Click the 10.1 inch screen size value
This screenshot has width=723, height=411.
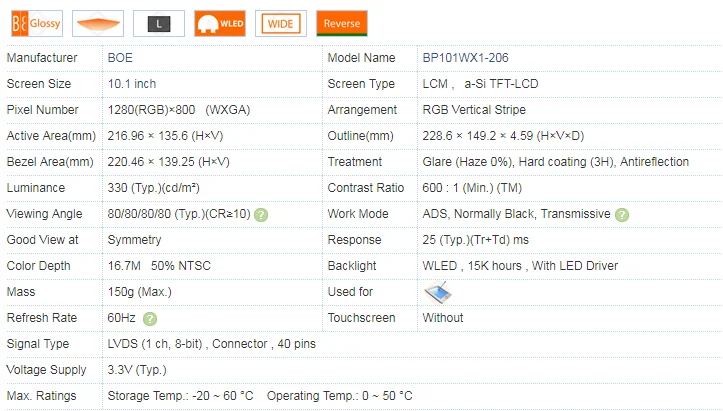[x=132, y=83]
